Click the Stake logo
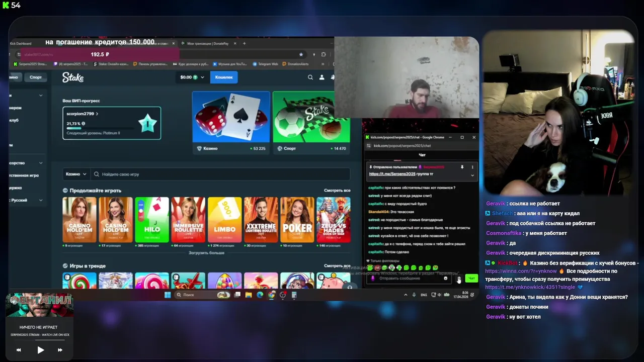 [x=73, y=77]
